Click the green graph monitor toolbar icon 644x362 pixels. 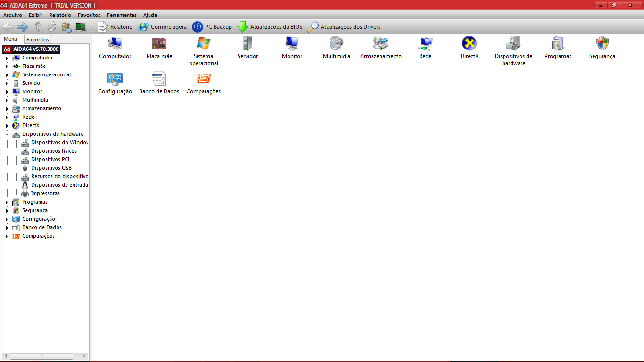81,27
